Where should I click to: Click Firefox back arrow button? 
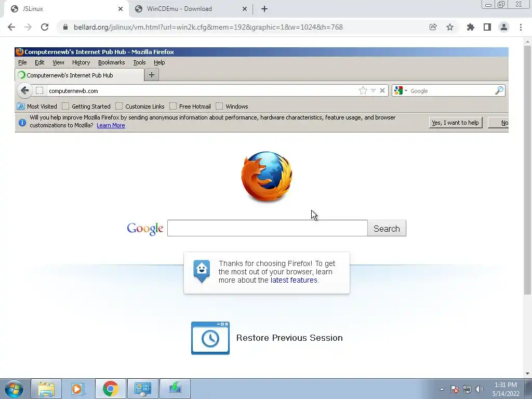[x=24, y=90]
